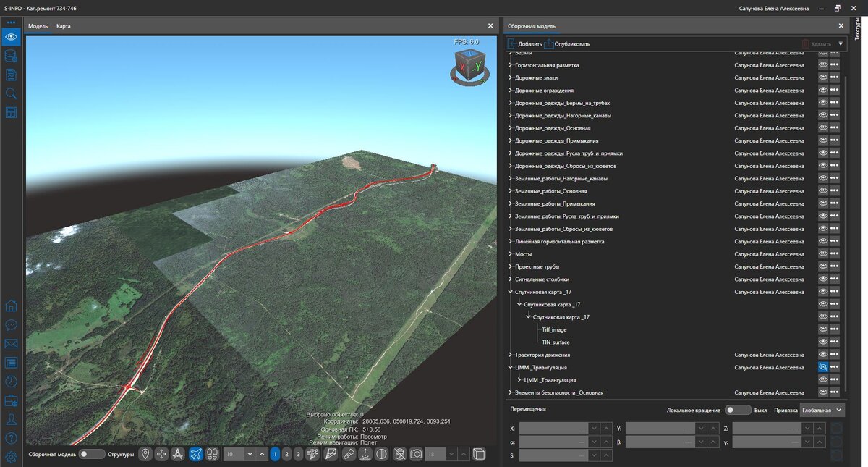Show the hidden ЦММ _Триангуляция layer
Image resolution: width=868 pixels, height=467 pixels.
(823, 367)
